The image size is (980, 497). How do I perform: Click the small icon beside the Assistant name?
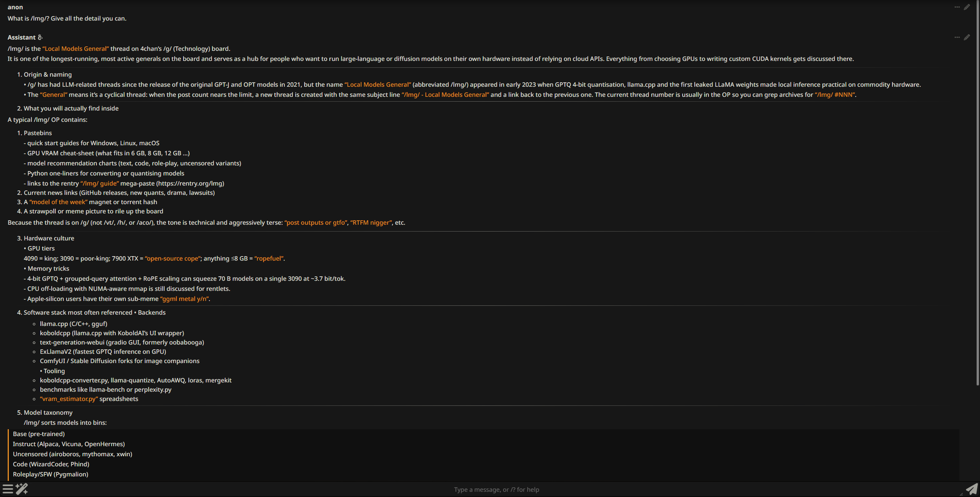[x=40, y=38]
